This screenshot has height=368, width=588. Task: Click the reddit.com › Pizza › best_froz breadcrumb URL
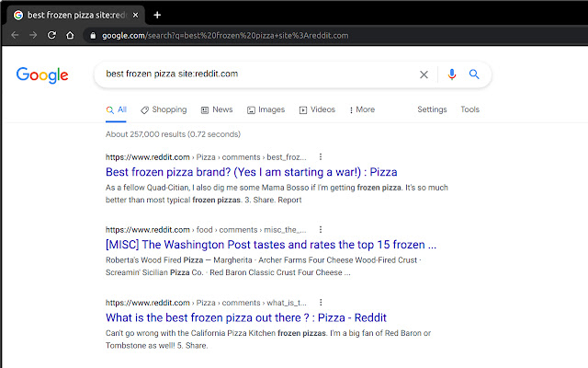(206, 157)
